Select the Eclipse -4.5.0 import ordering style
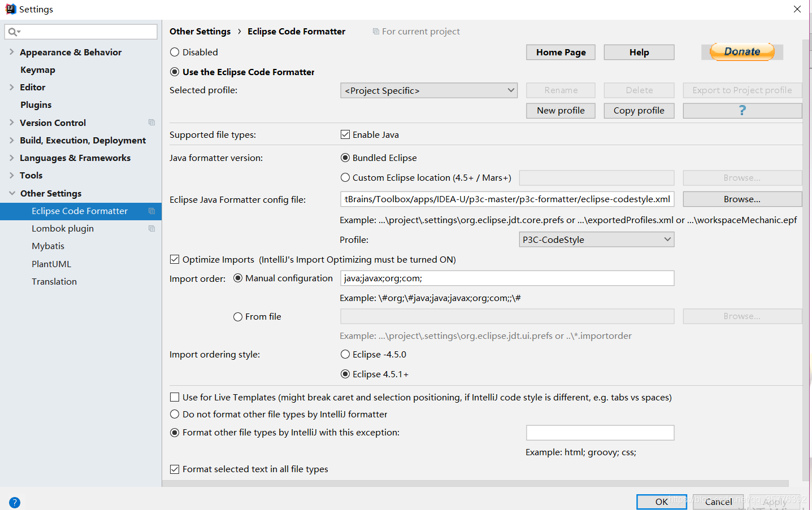The width and height of the screenshot is (812, 510). [345, 354]
